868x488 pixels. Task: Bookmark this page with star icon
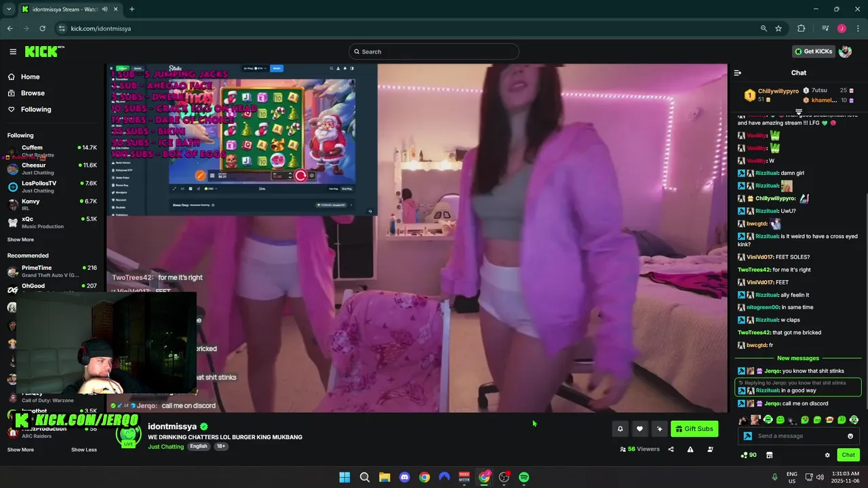(778, 28)
